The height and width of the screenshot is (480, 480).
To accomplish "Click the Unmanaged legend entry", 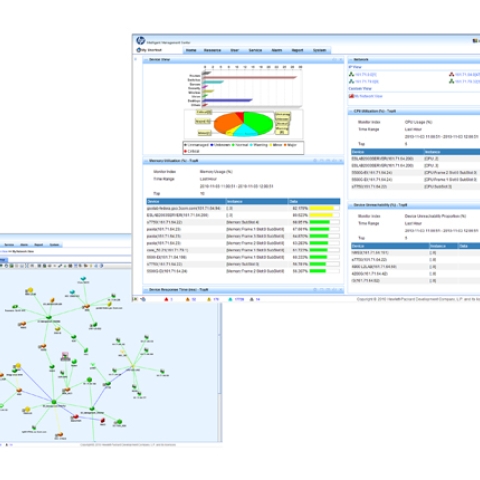I will point(197,145).
